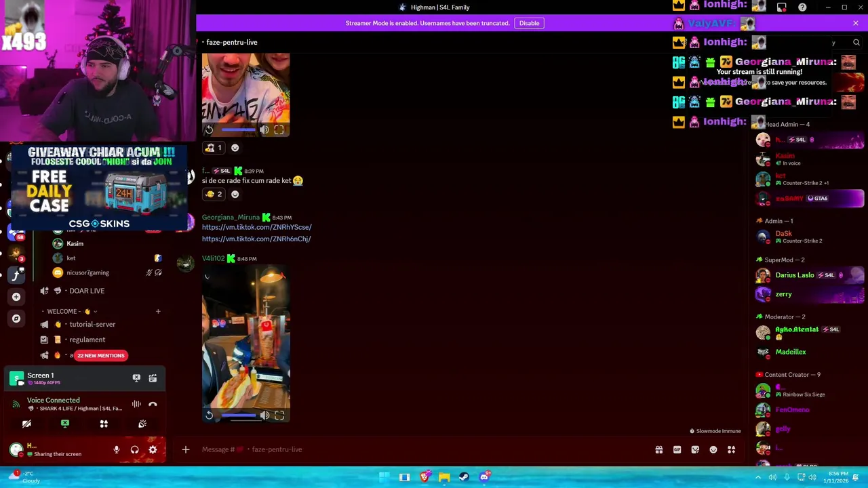This screenshot has width=868, height=488.
Task: Open the Discord inbox icon in title bar
Action: pos(782,7)
